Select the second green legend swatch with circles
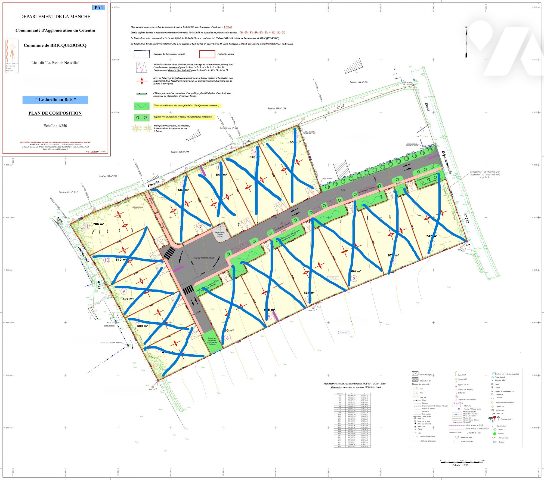Screen dimensions: 544x480 pos(142,117)
